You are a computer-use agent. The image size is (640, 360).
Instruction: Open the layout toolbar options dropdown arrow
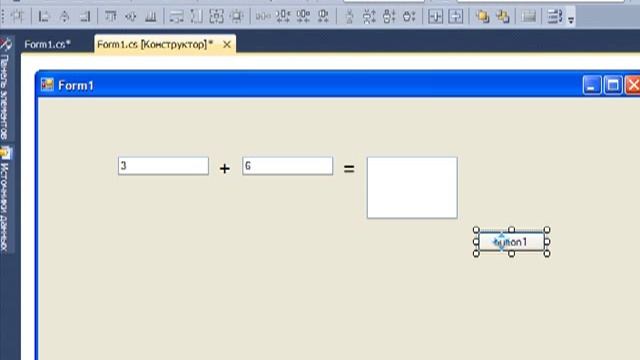(x=571, y=20)
